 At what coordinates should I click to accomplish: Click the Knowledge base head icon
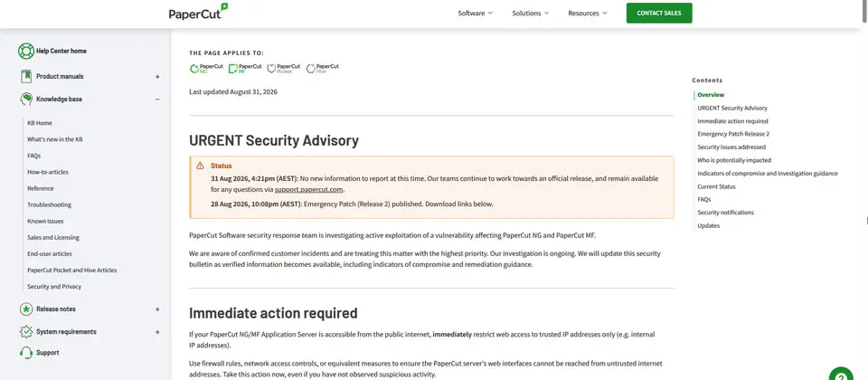[26, 100]
